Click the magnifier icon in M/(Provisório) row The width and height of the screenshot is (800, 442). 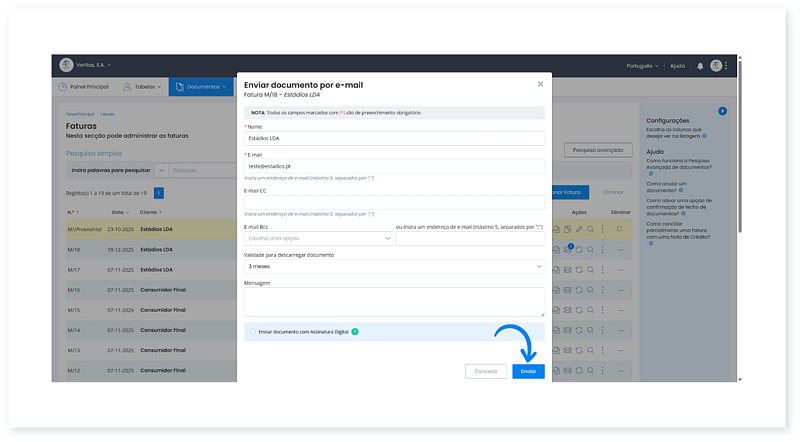point(590,230)
